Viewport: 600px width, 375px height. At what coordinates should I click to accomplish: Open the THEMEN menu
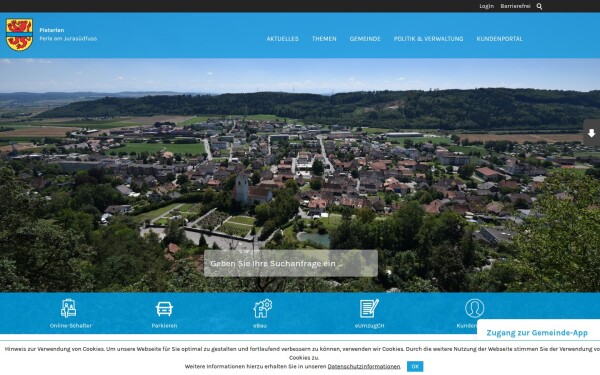324,39
